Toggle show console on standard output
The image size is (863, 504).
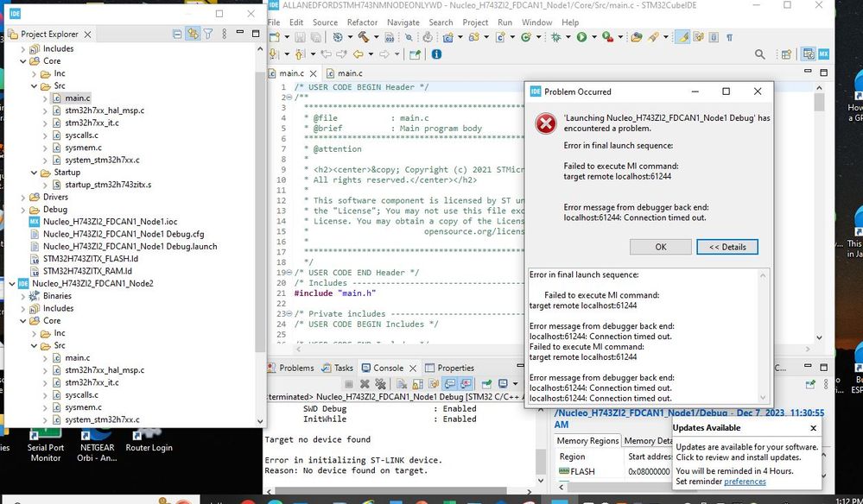(450, 384)
